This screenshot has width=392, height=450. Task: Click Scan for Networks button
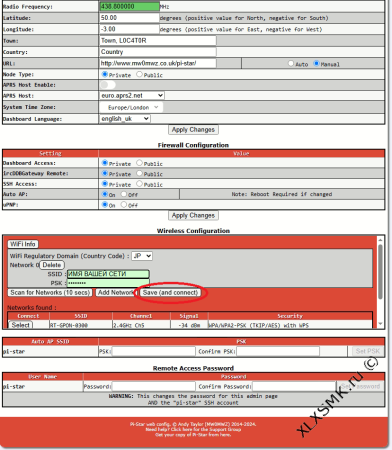[50, 293]
